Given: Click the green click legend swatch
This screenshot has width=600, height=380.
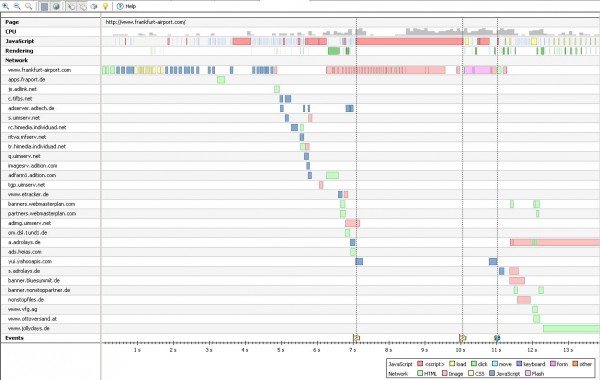Looking at the screenshot, I should point(474,364).
